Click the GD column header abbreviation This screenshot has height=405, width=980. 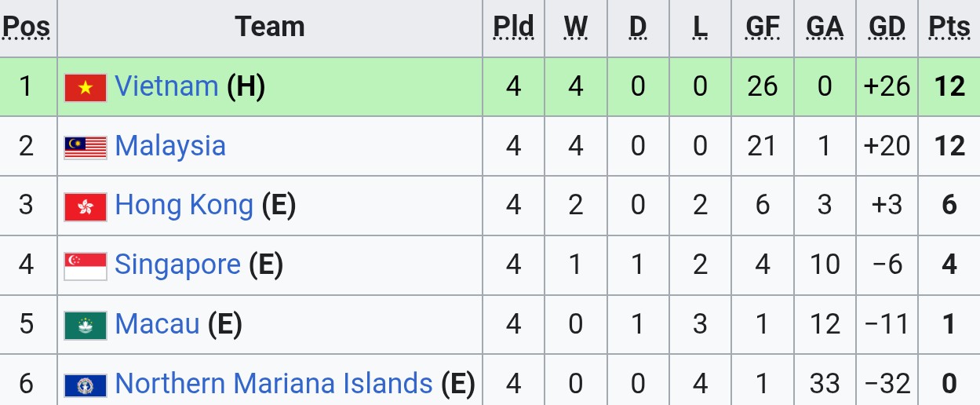tap(887, 27)
